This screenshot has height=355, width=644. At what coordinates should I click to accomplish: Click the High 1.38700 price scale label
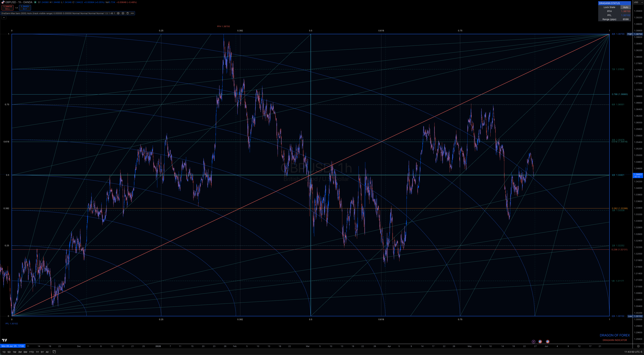pyautogui.click(x=635, y=34)
